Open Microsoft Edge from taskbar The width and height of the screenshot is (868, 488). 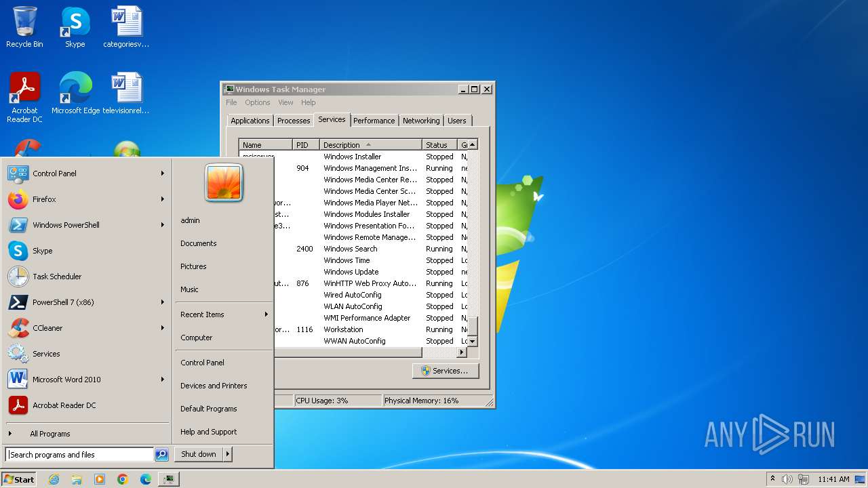[146, 479]
